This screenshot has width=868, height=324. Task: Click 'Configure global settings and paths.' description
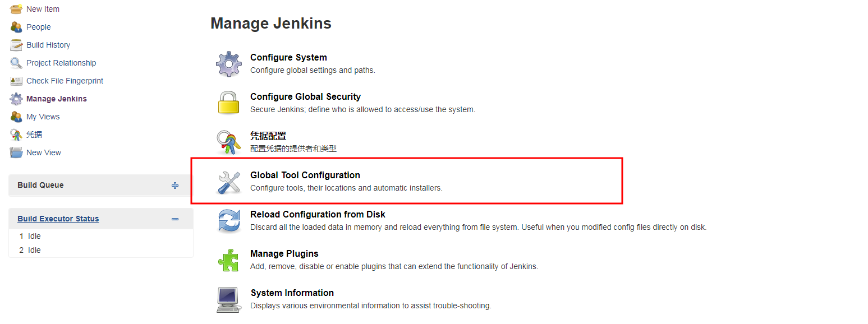coord(313,70)
